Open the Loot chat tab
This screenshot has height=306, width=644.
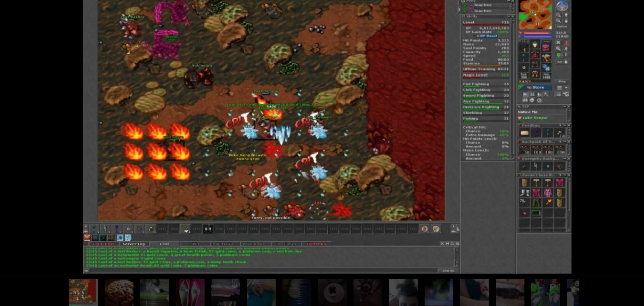tap(164, 244)
